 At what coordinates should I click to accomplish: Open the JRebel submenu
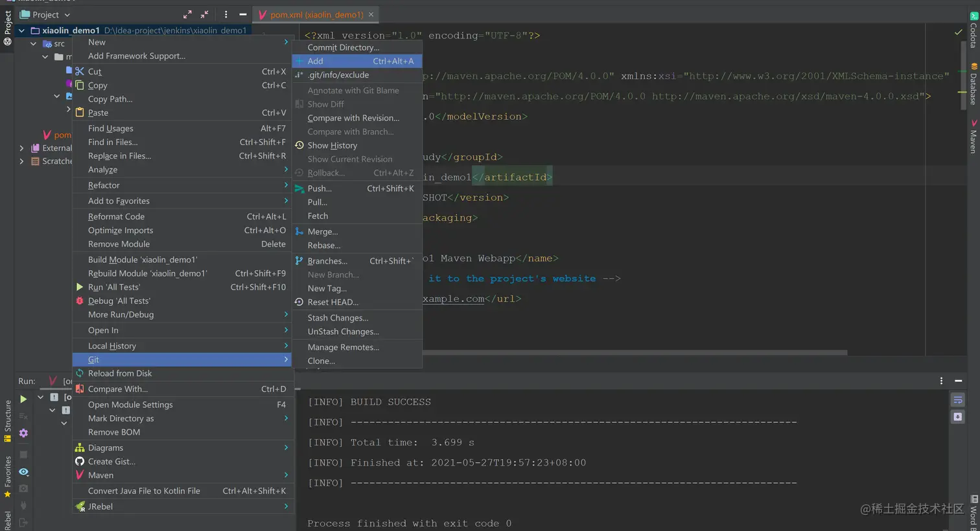[x=181, y=506]
